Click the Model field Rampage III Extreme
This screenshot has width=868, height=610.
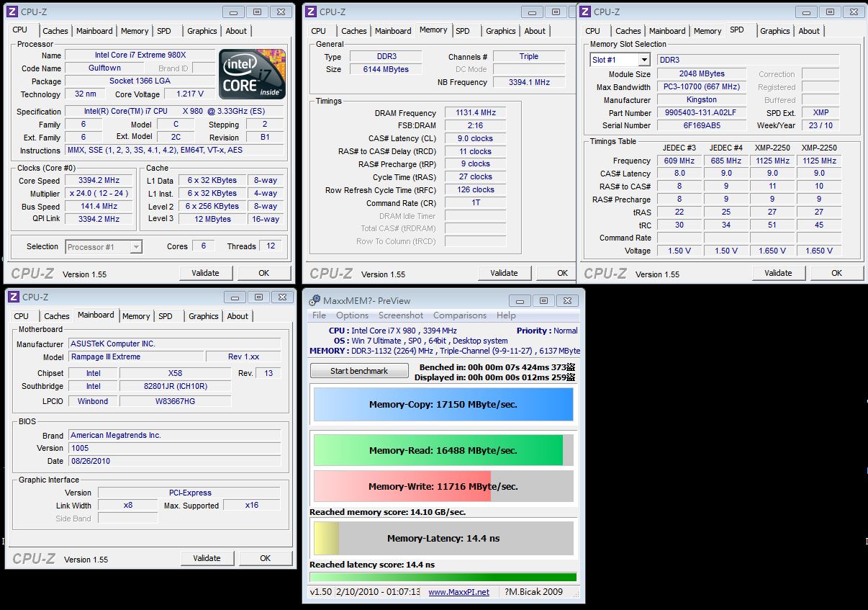click(136, 357)
